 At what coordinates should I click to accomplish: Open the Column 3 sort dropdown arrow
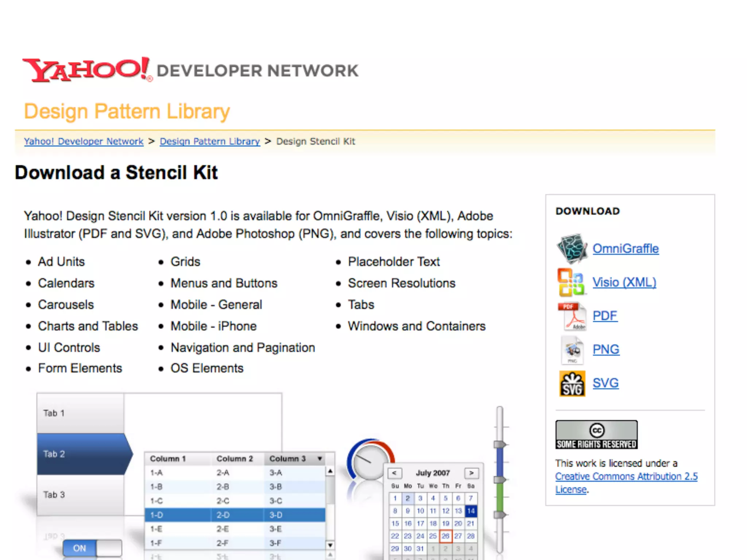point(320,459)
